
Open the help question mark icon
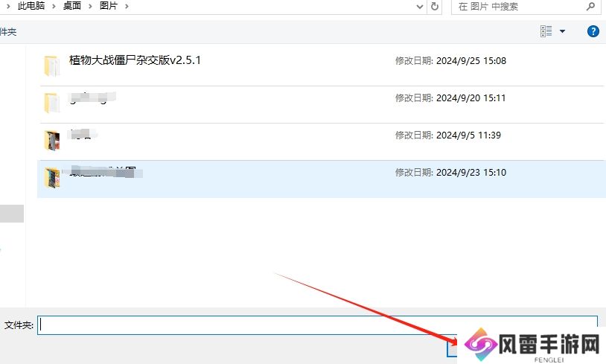click(593, 31)
